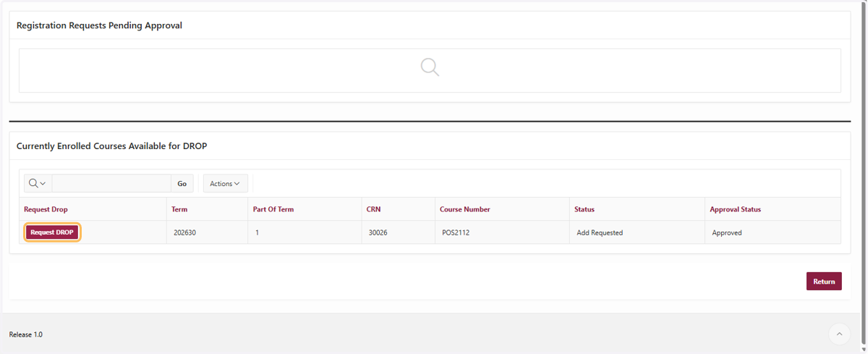Open the search column selector magnifier dropdown

pyautogui.click(x=38, y=184)
